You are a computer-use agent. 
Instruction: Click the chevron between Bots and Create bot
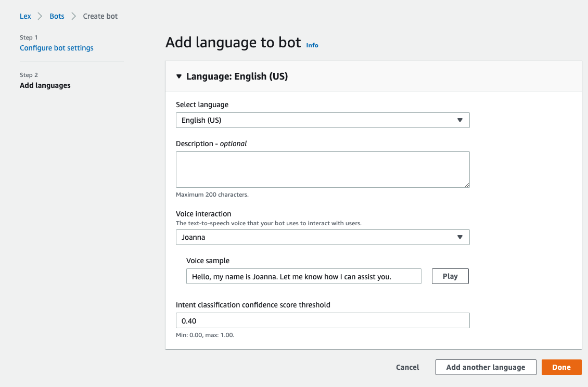click(x=74, y=16)
